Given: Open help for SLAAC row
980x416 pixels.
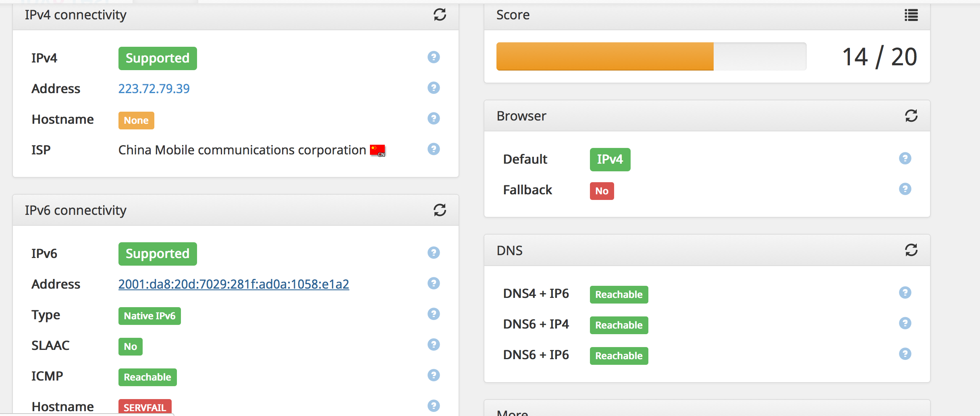Looking at the screenshot, I should pos(434,345).
